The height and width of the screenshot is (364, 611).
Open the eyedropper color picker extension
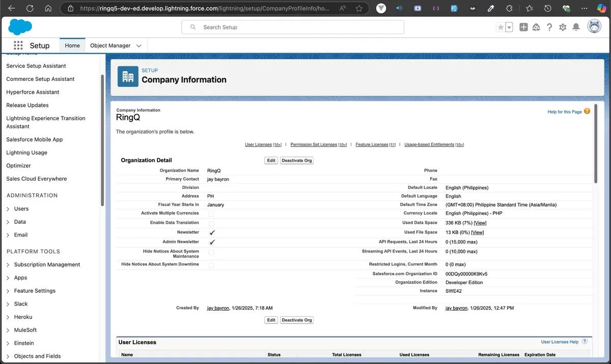click(491, 9)
